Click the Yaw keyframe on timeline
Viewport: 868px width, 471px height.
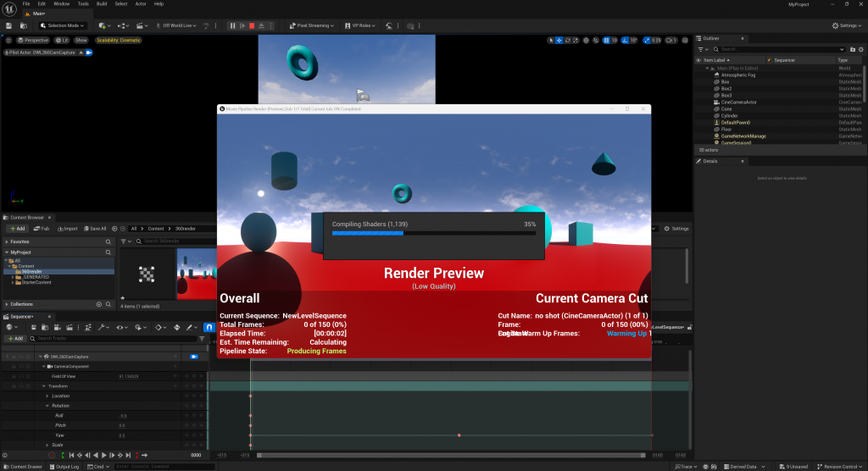(459, 435)
